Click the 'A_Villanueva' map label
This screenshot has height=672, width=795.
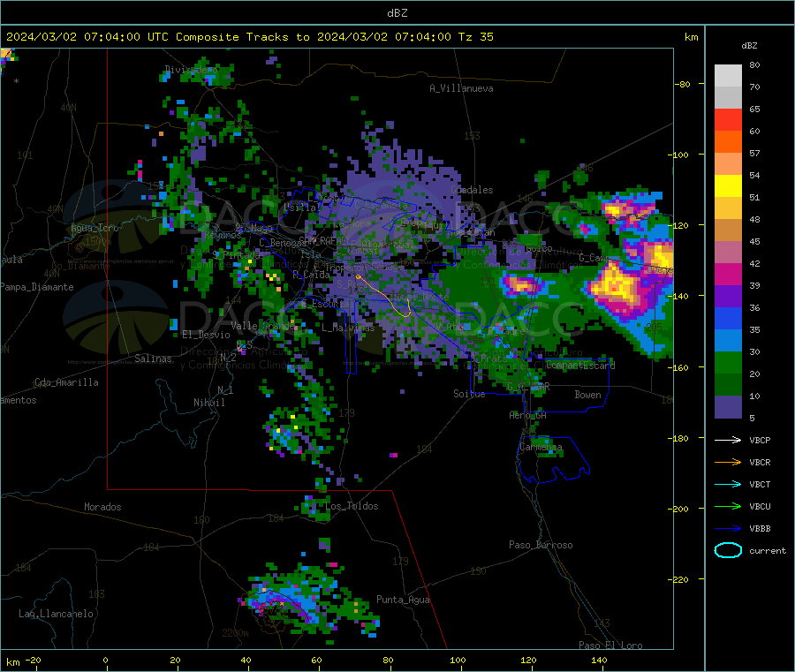461,88
